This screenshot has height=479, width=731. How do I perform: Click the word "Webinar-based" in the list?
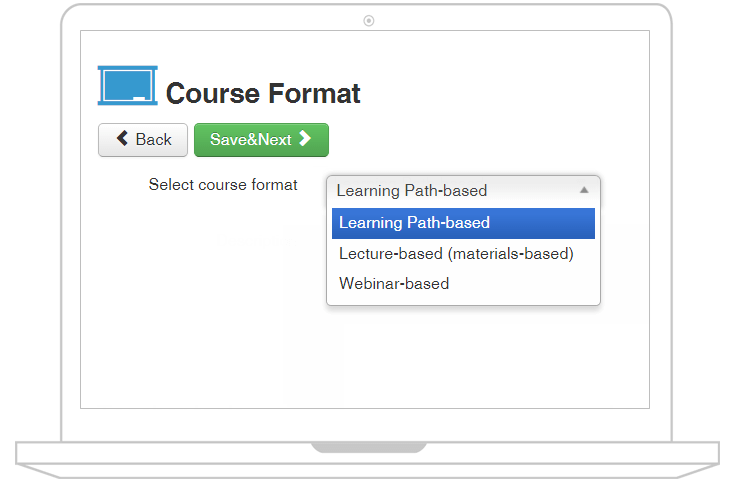click(394, 284)
